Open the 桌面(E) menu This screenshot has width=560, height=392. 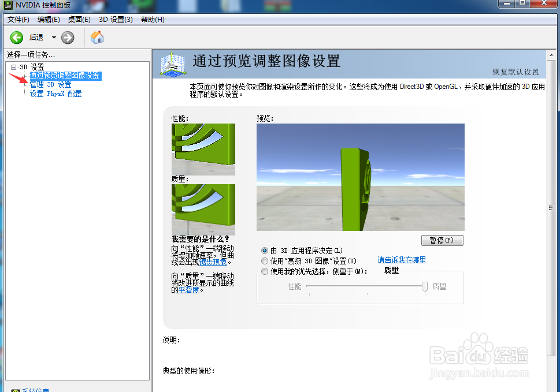click(79, 20)
